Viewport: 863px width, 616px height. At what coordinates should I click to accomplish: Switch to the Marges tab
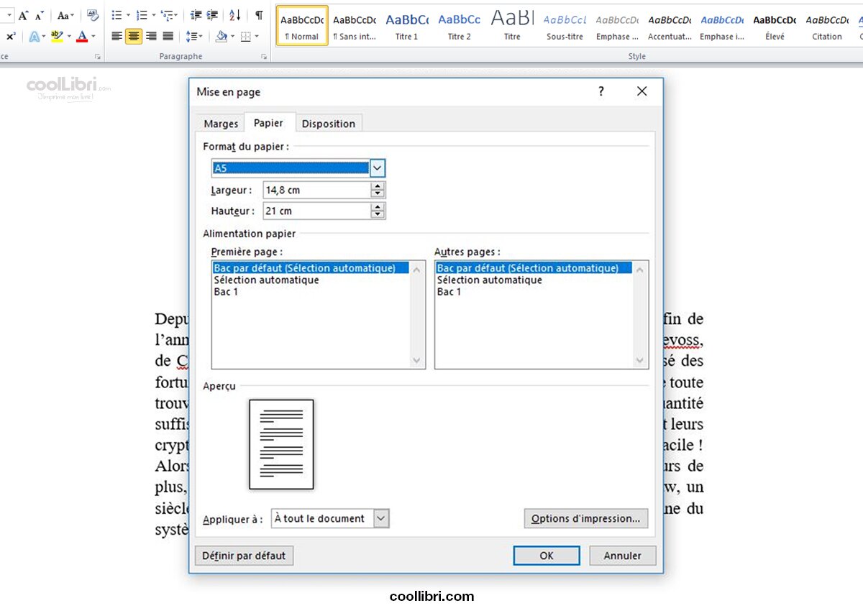[221, 124]
